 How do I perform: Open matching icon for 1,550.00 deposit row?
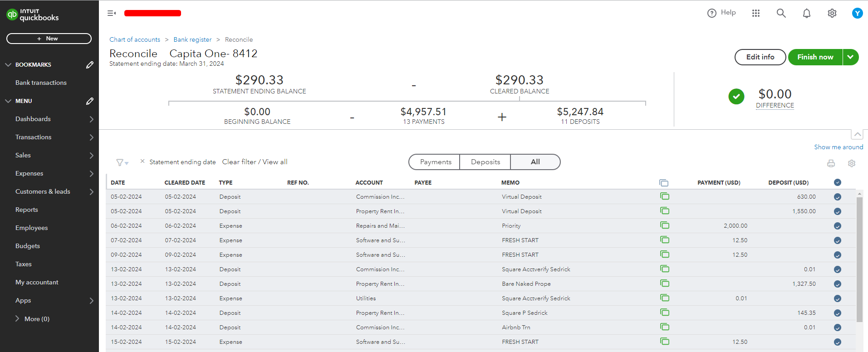(665, 211)
